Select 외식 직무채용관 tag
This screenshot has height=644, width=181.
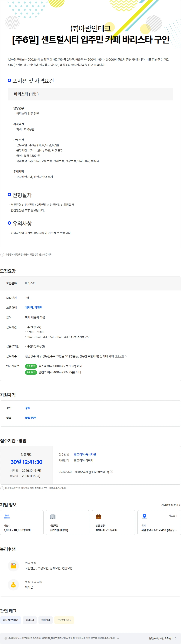[x=11, y=620]
